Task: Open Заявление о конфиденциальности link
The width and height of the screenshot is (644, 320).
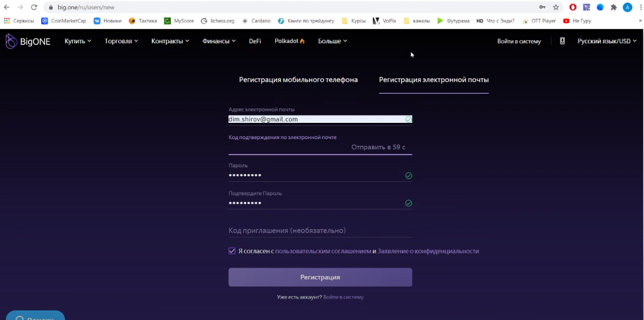Action: [x=428, y=251]
